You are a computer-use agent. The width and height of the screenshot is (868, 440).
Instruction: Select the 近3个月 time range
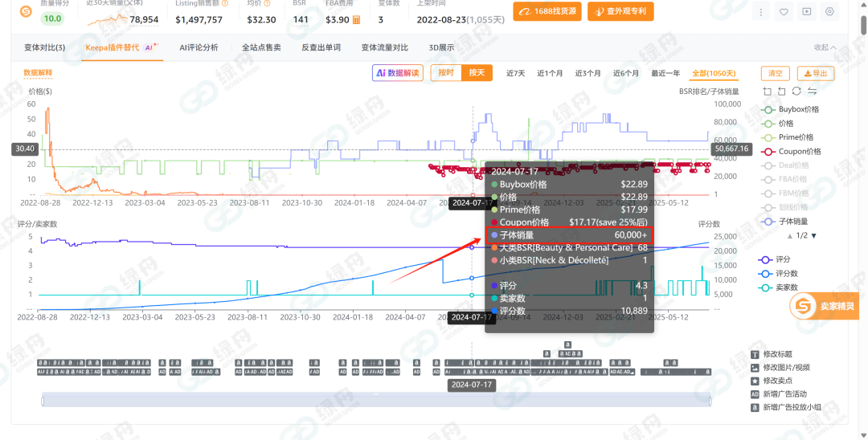point(588,74)
